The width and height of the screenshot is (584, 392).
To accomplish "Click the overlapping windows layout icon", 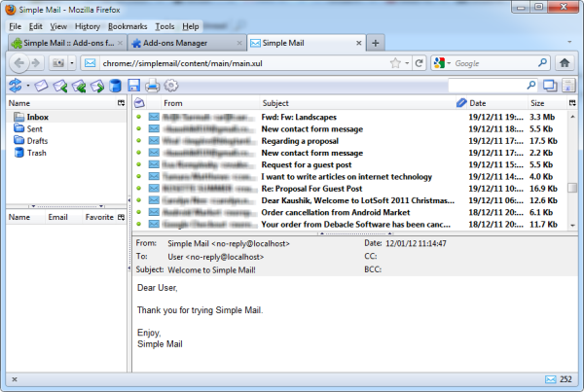I will click(550, 86).
